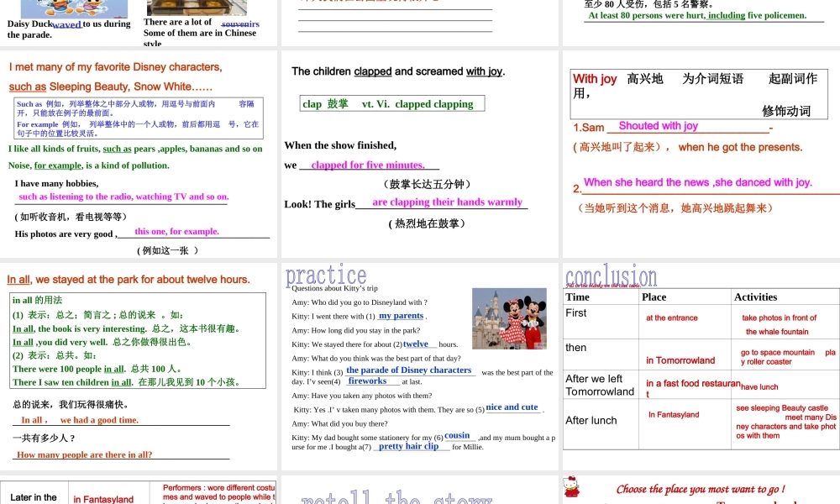
Task: Click the 'At least 80 persons were hurt' sentence
Action: tap(697, 15)
